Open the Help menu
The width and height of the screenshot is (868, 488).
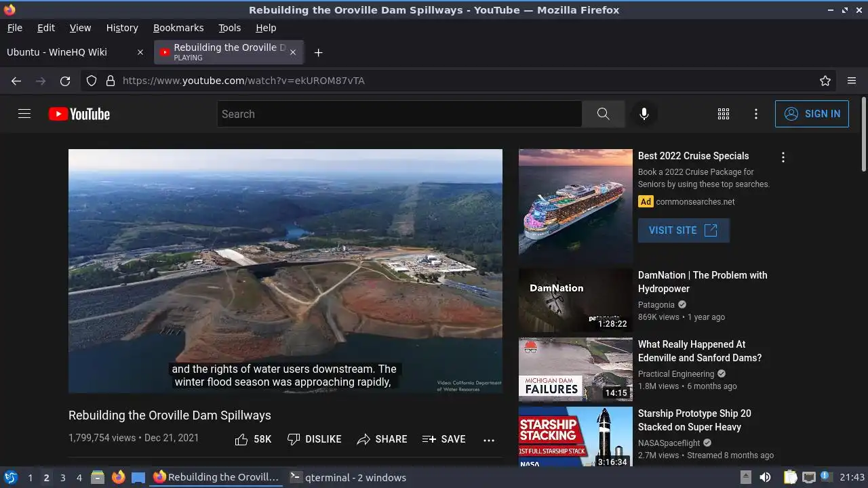tap(266, 28)
